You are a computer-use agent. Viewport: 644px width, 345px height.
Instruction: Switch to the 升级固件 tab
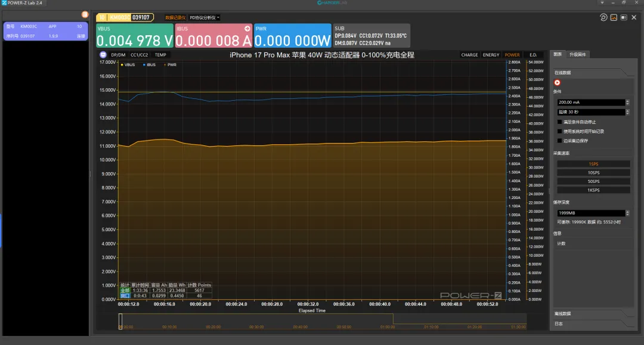click(578, 54)
